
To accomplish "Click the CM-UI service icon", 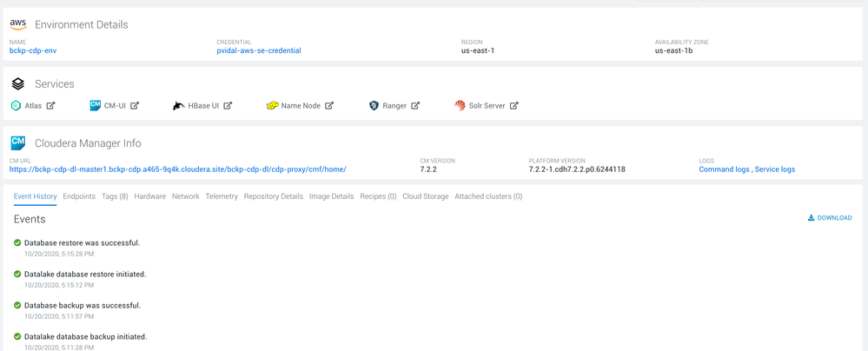I will pyautogui.click(x=96, y=105).
